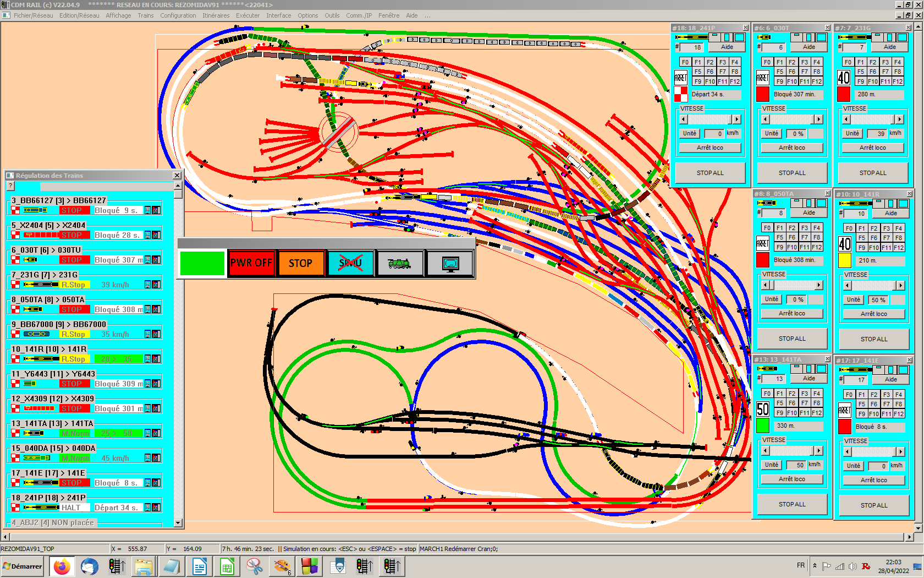Open the Itinéraires menu
Screen dimensions: 924x578
coord(216,15)
